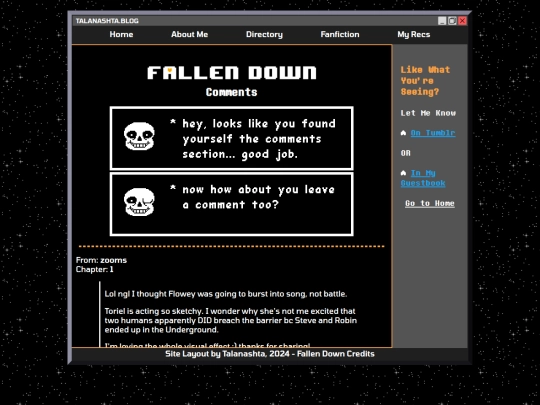Click 'hey, looks like you found' dialogue text

259,124
